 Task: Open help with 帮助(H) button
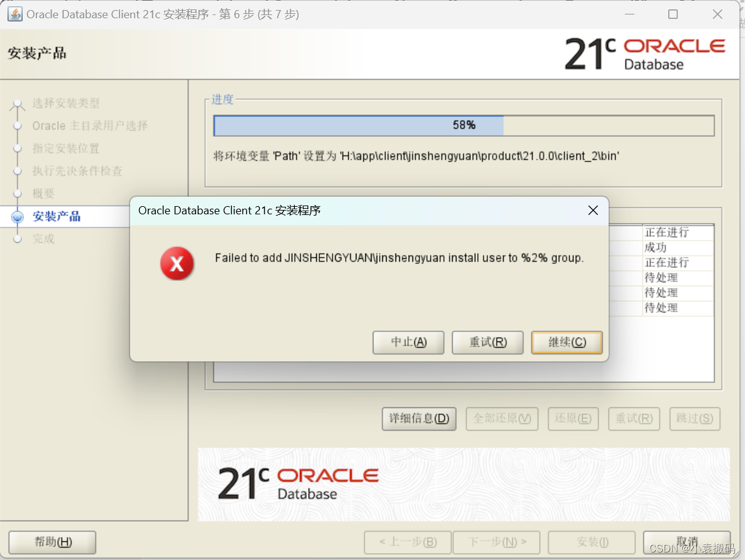[52, 542]
